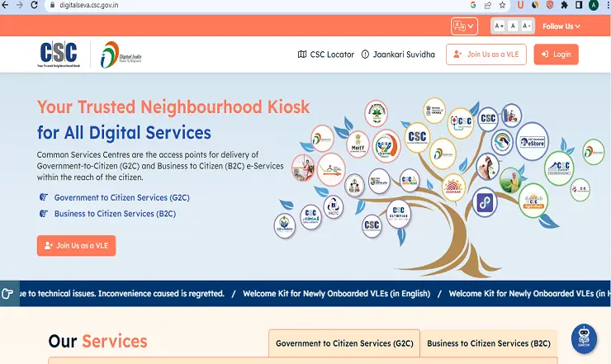Increase font size with A+ button
The width and height of the screenshot is (611, 364).
tap(500, 26)
